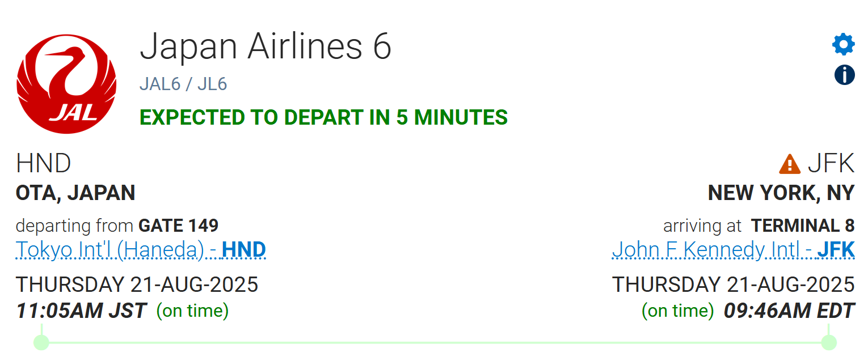Click the TERMINAL 8 arrival label

tap(803, 226)
